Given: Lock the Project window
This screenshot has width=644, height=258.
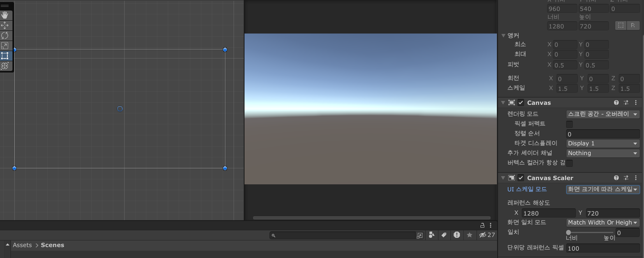Looking at the screenshot, I should 482,225.
